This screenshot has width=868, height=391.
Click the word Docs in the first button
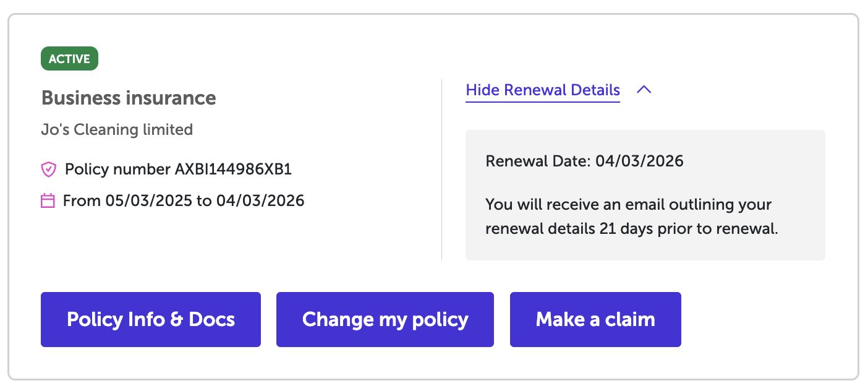coord(211,319)
